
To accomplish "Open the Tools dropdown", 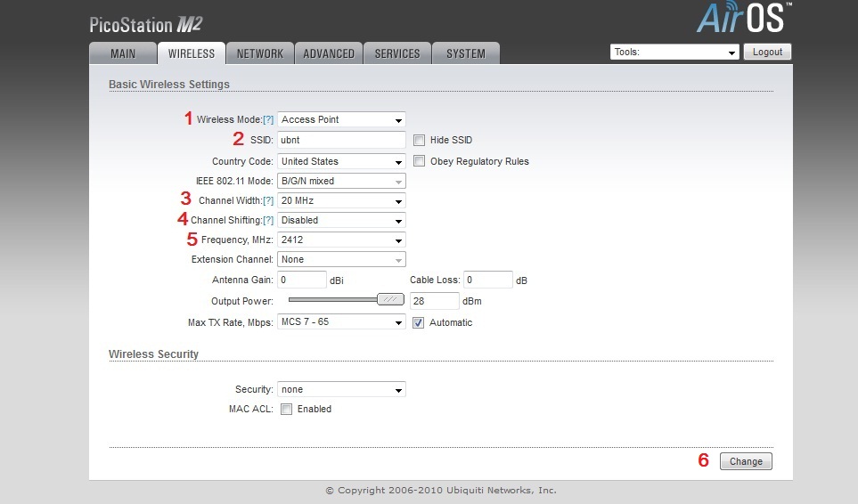I will point(674,52).
